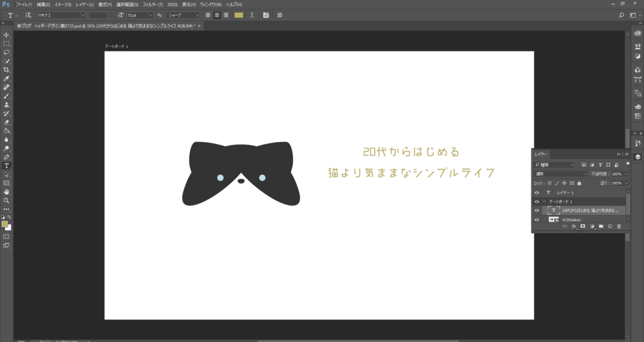Open the search icon at top right
Viewport: 644px width, 342px height.
click(x=621, y=15)
